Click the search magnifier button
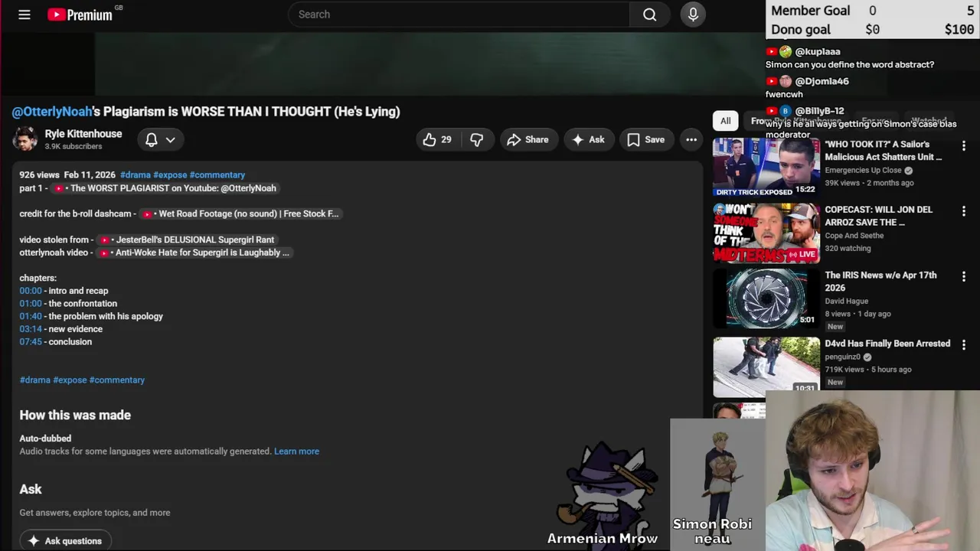The height and width of the screenshot is (551, 980). coord(649,15)
